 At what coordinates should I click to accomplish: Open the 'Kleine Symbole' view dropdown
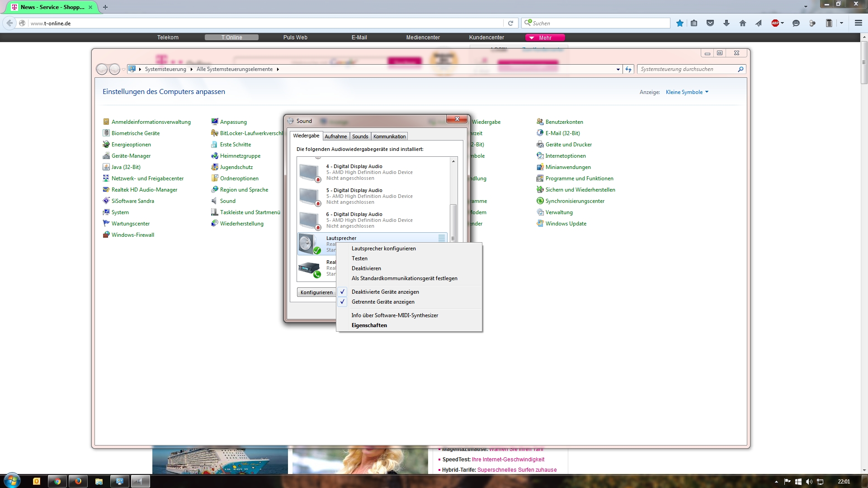(687, 92)
